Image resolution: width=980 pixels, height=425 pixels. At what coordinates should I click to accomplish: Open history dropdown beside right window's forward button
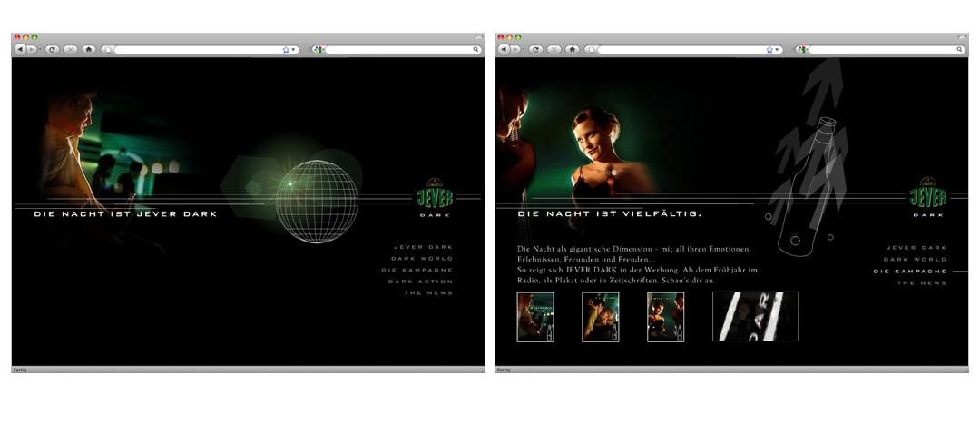pyautogui.click(x=524, y=49)
